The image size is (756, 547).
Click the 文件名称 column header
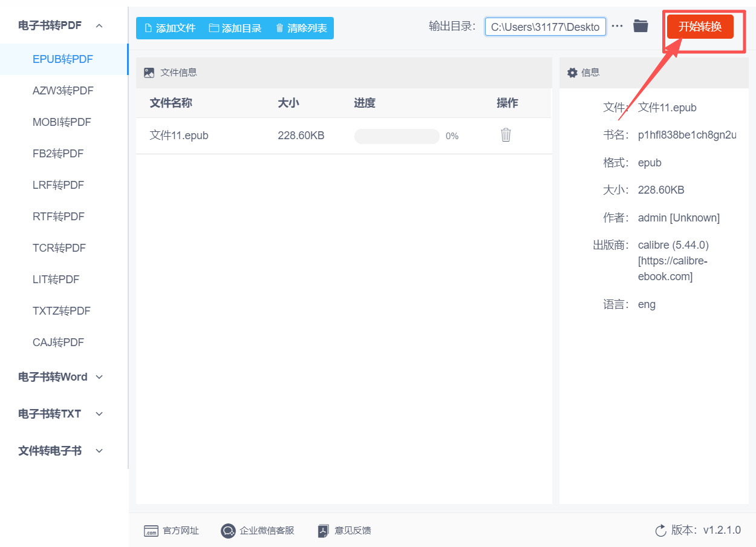point(171,103)
